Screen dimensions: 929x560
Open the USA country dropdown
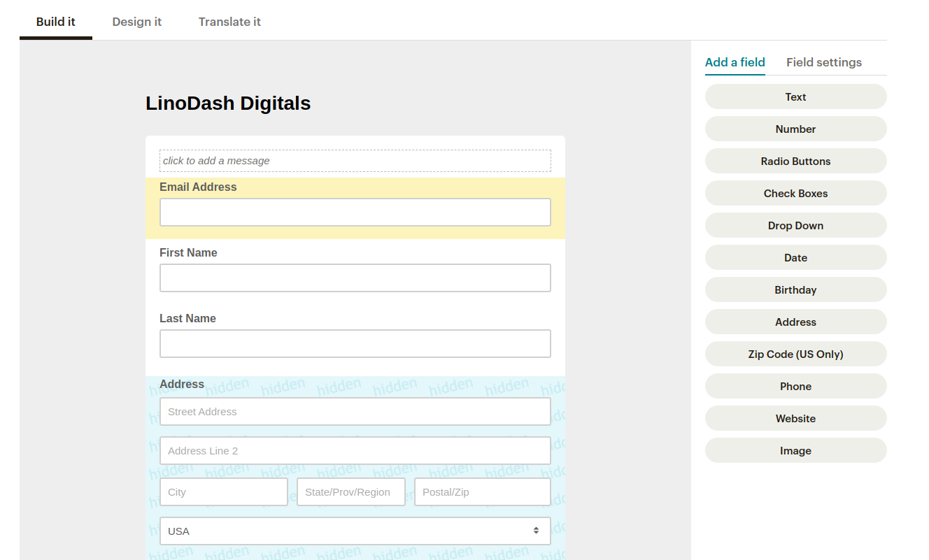355,531
